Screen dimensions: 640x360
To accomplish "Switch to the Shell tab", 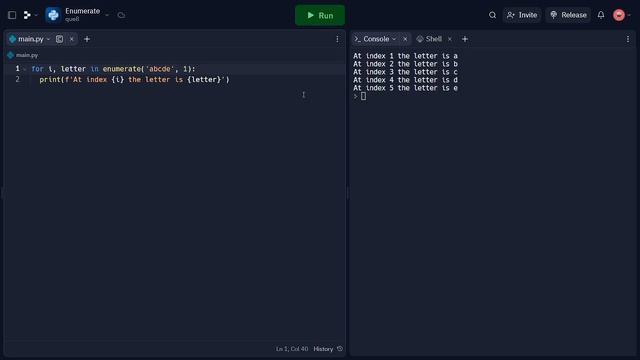I will pyautogui.click(x=433, y=39).
